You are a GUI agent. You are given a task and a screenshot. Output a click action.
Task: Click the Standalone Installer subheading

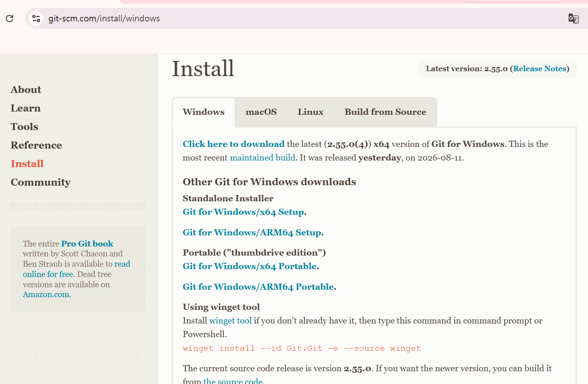(228, 198)
